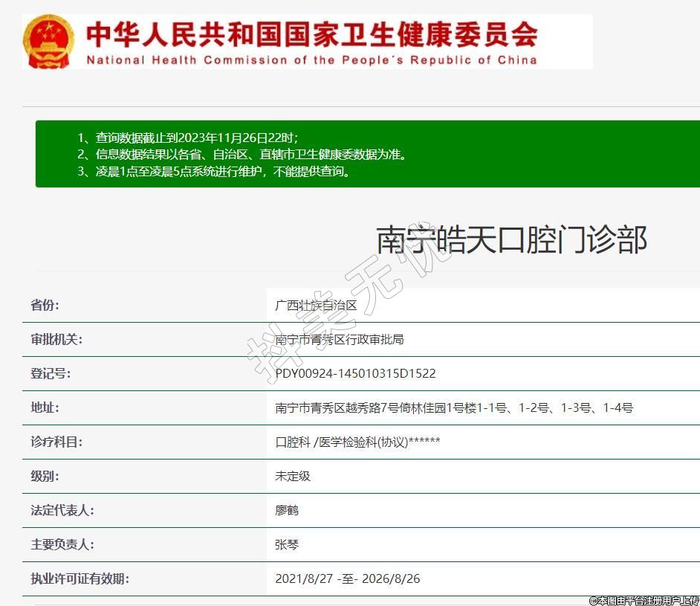Click the address value on 越秀路7号
Image resolution: width=700 pixels, height=606 pixels.
tap(453, 407)
